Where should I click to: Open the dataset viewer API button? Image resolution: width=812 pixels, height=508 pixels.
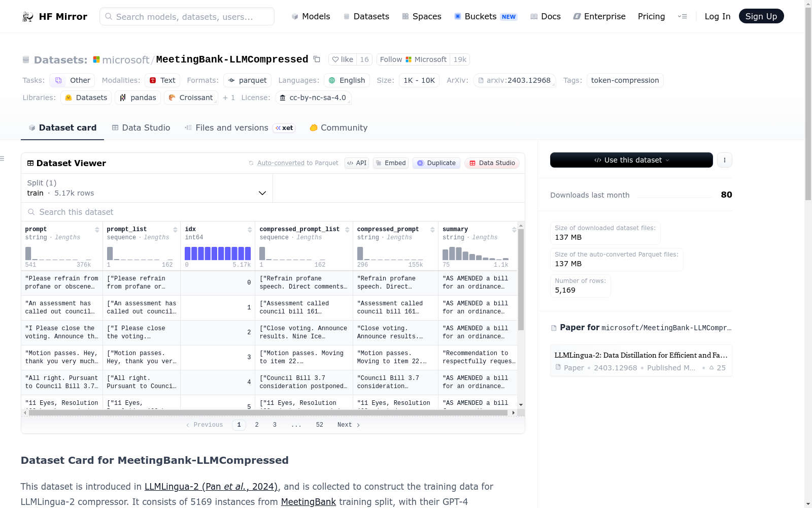tap(357, 163)
